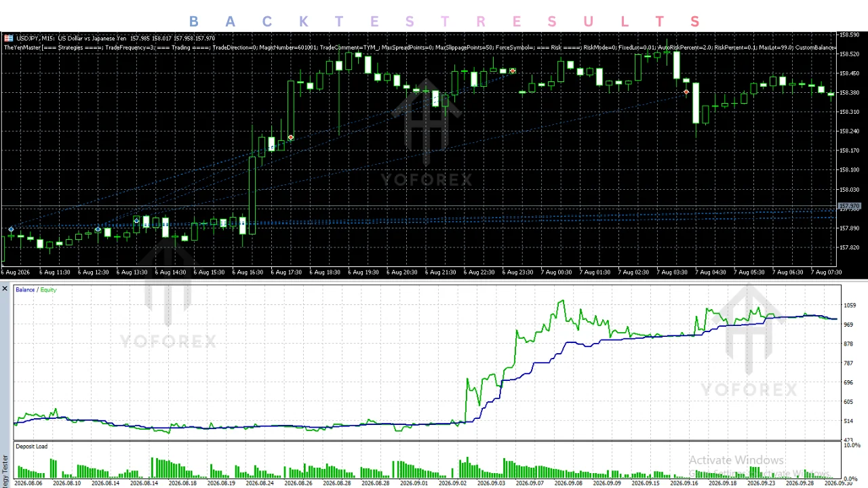
Task: Click the 10.0% deposit load axis value
Action: tap(852, 445)
